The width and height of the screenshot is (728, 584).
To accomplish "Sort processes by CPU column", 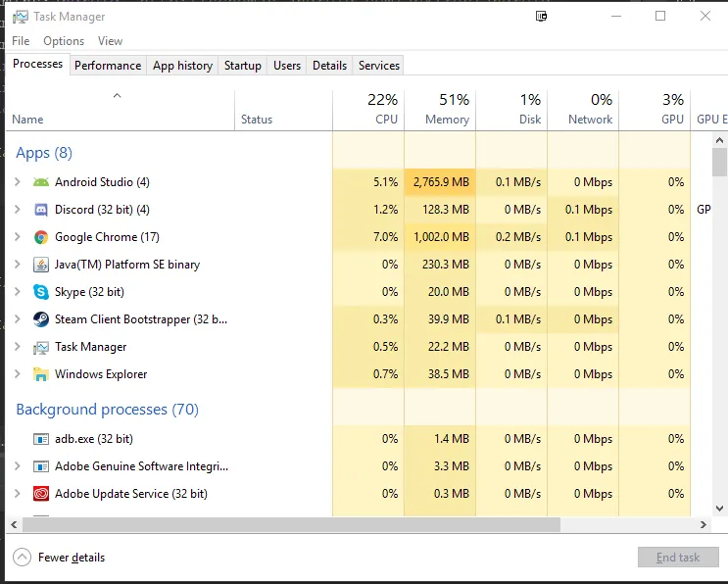I will coord(368,111).
